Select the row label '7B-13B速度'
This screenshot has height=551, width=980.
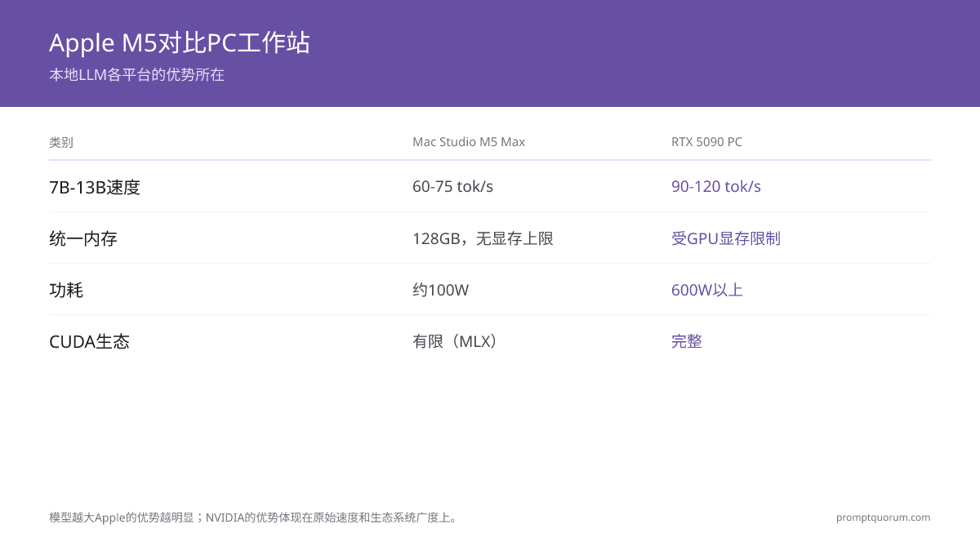tap(95, 187)
